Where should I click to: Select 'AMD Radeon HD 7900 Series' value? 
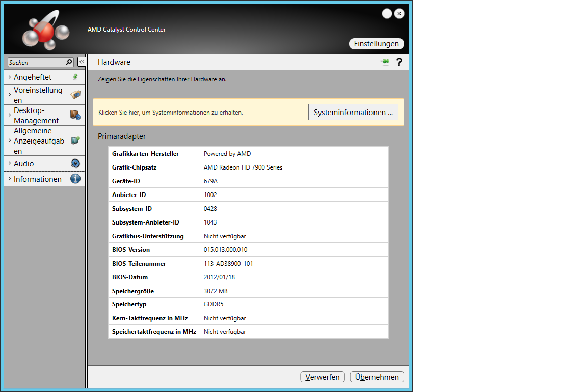coord(243,167)
